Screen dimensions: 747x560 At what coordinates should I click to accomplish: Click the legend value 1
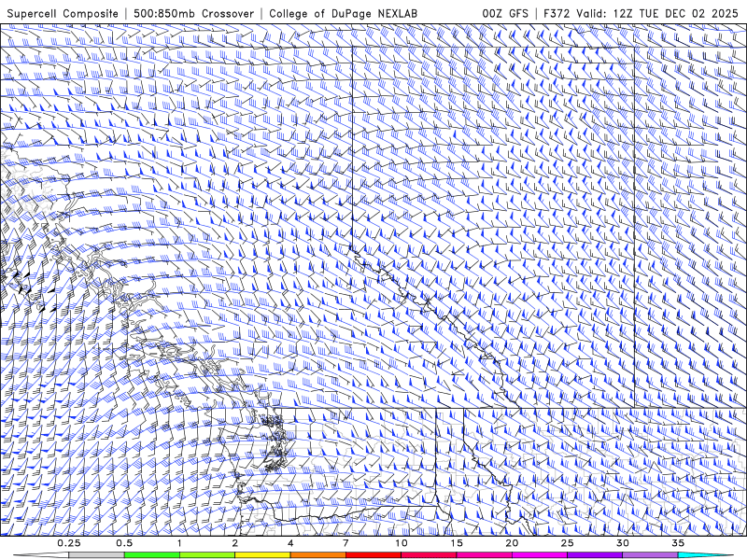(179, 543)
